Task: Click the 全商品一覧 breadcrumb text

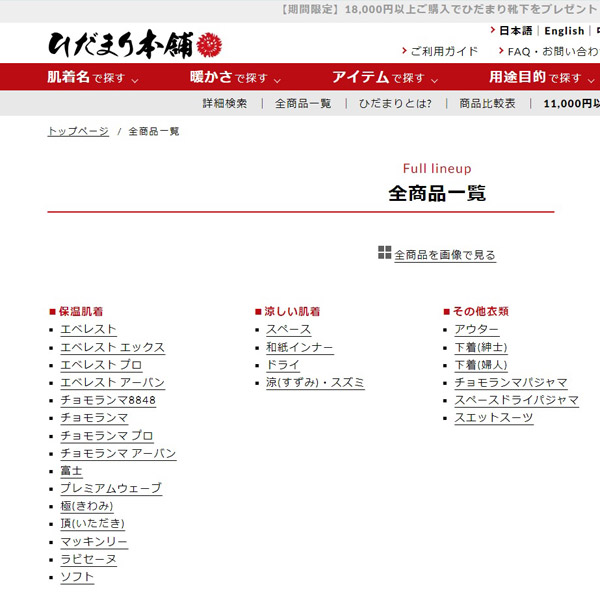Action: click(x=154, y=131)
